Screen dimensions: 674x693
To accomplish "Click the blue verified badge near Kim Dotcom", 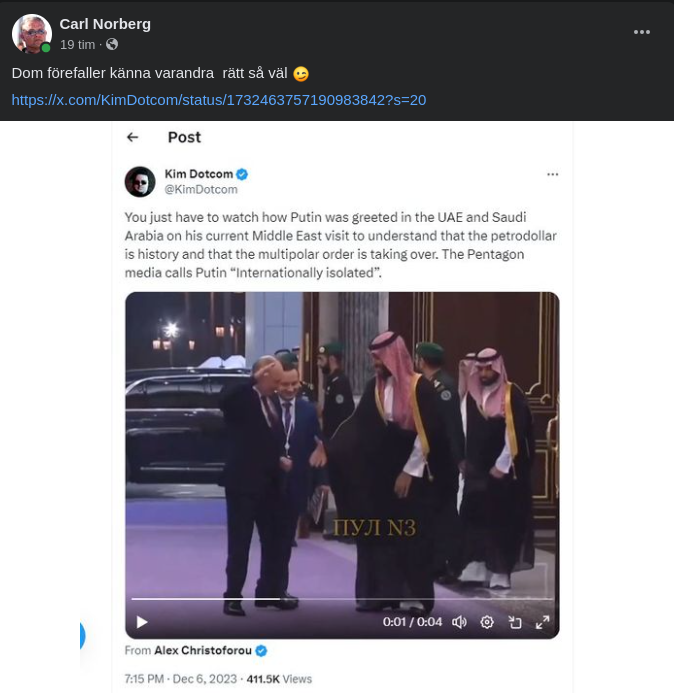I will [242, 174].
